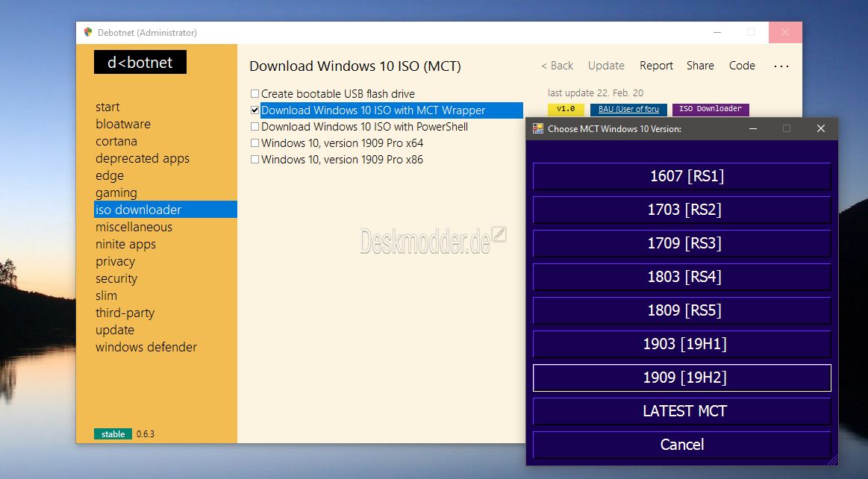Open the miscellaneous category
This screenshot has width=868, height=479.
(x=134, y=227)
